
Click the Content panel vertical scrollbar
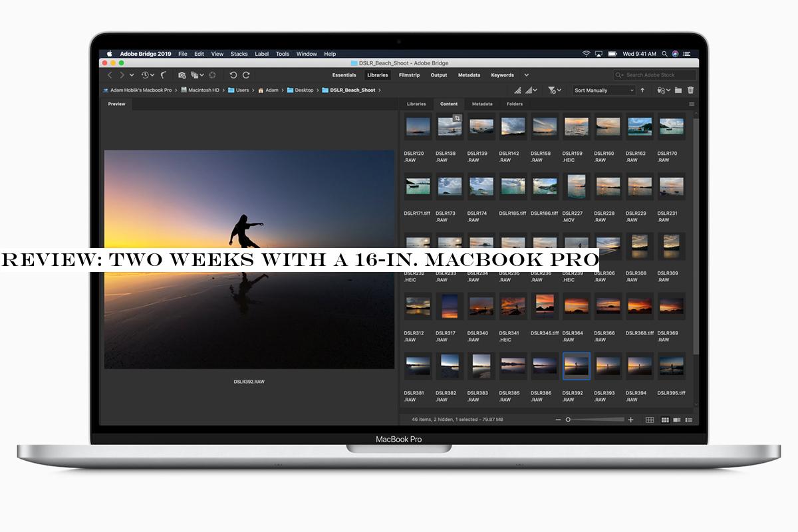click(696, 236)
